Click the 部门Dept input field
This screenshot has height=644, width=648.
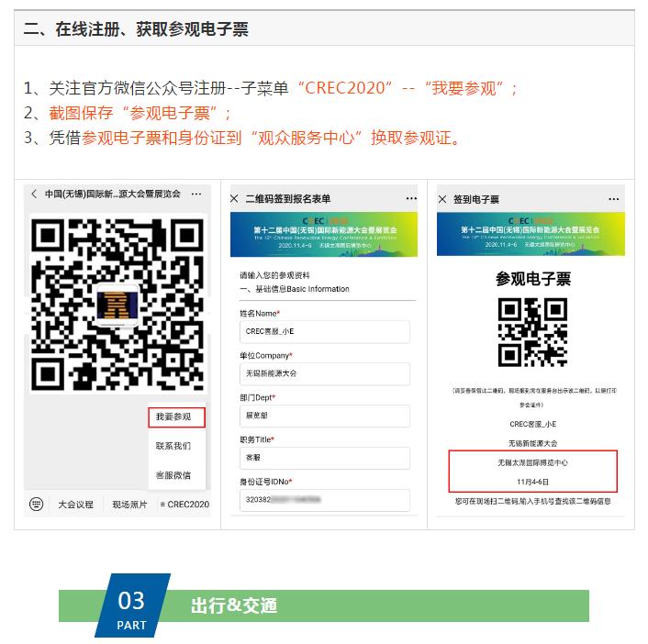(x=324, y=416)
